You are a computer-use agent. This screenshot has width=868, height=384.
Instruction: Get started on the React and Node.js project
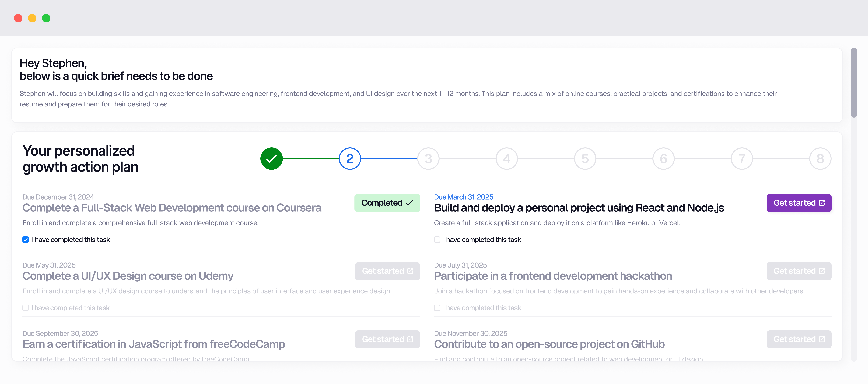coord(799,203)
